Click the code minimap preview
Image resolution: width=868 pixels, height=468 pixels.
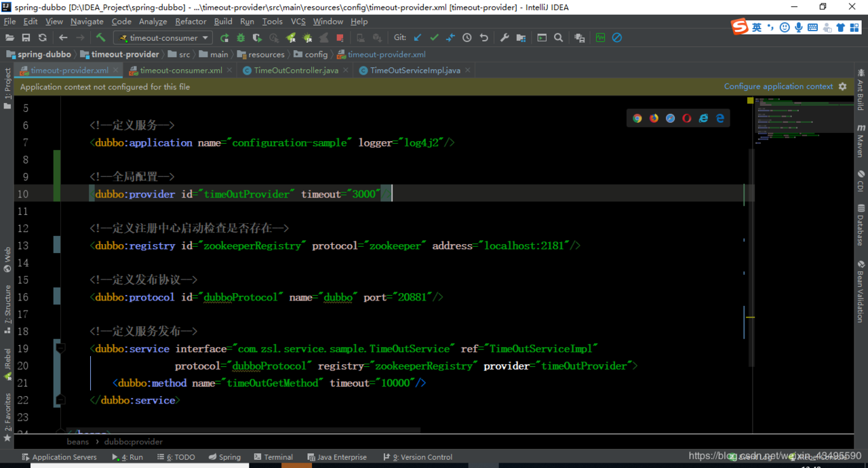pyautogui.click(x=804, y=121)
